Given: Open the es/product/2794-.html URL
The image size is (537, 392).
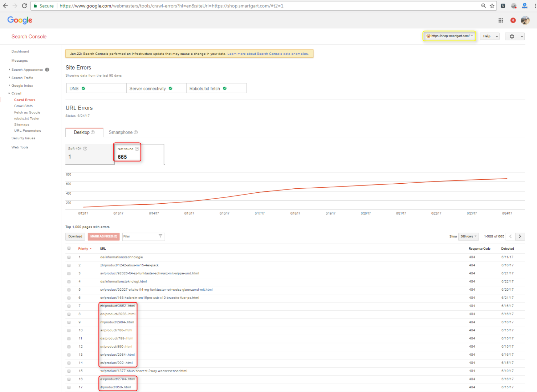Looking at the screenshot, I should (x=118, y=379).
